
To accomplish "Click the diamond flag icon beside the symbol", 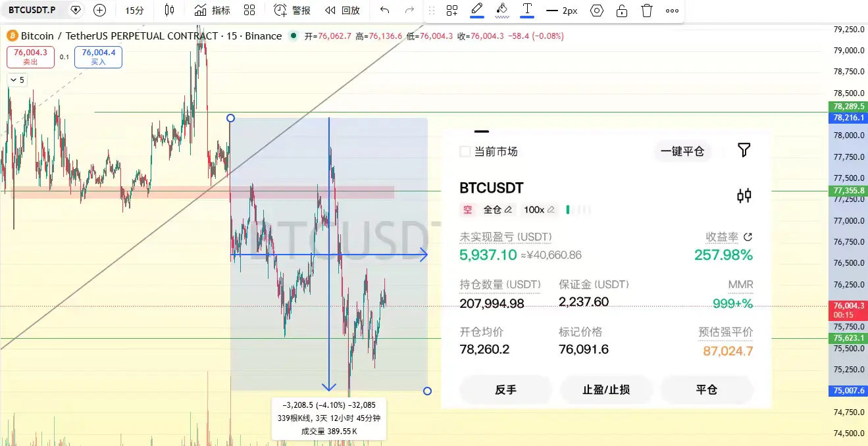I will tap(76, 10).
